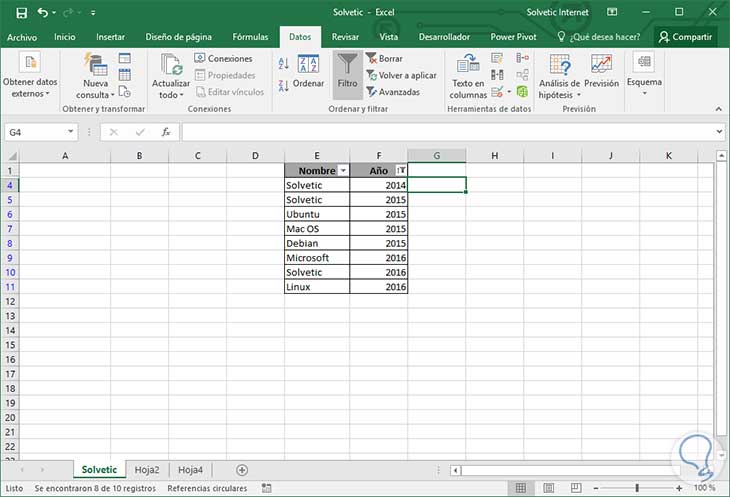Toggle the Filtro funnel button
This screenshot has height=497, width=730.
click(348, 74)
